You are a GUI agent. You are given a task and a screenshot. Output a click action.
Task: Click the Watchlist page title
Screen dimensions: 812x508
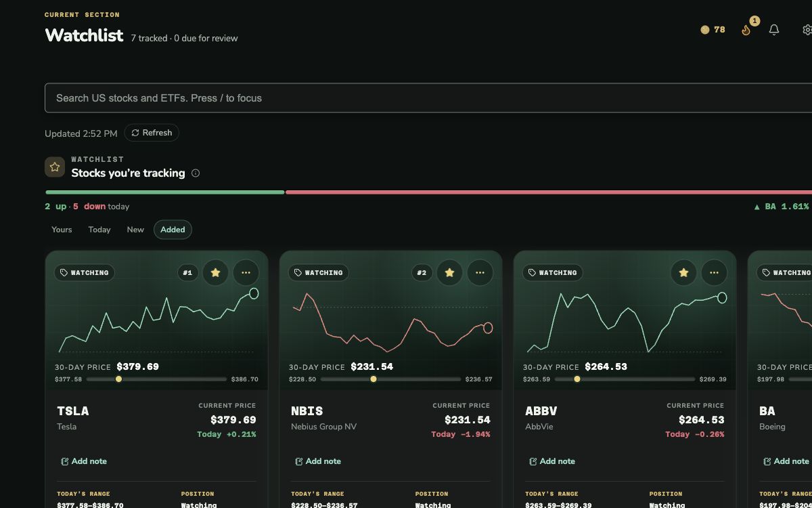coord(84,35)
